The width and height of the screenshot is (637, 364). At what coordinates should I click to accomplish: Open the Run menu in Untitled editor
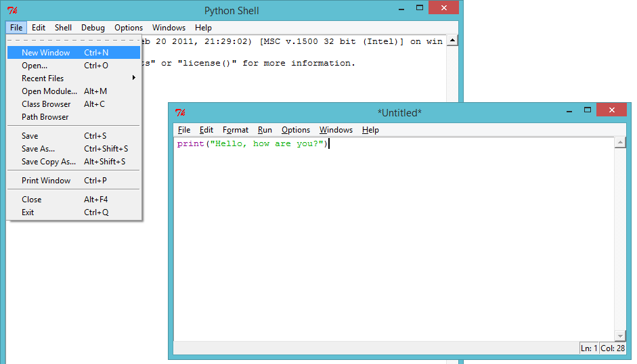pos(265,130)
